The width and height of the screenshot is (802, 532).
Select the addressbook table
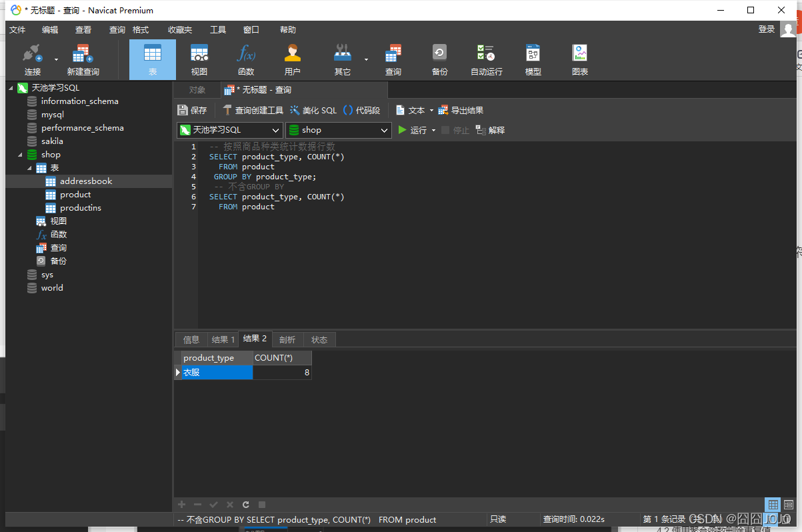click(x=86, y=181)
